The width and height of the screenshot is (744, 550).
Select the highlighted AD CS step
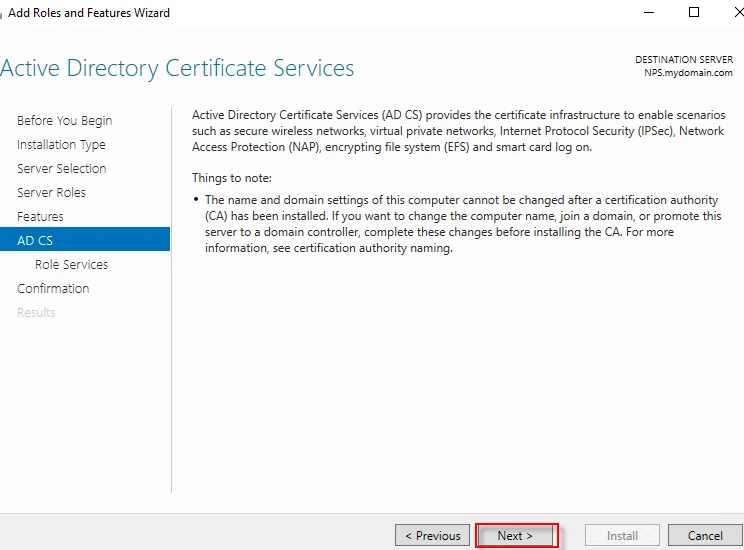[x=35, y=240]
